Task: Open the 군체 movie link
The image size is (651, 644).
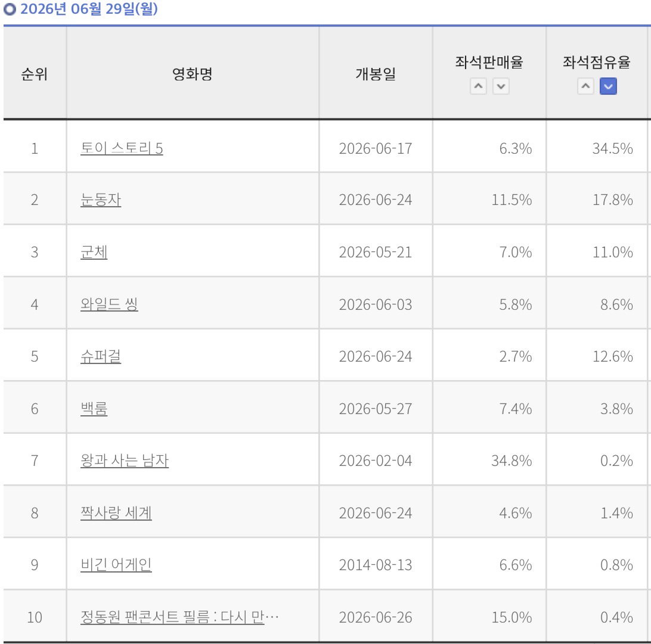Action: 94,252
